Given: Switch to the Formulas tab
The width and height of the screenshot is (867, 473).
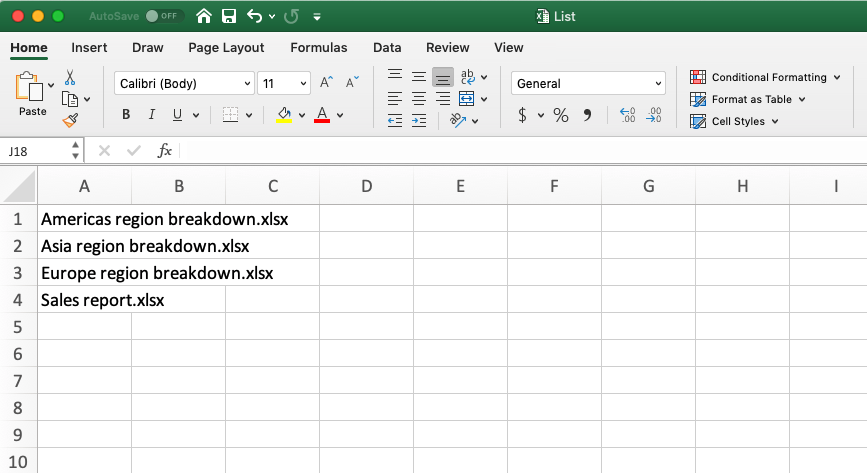Looking at the screenshot, I should tap(319, 47).
